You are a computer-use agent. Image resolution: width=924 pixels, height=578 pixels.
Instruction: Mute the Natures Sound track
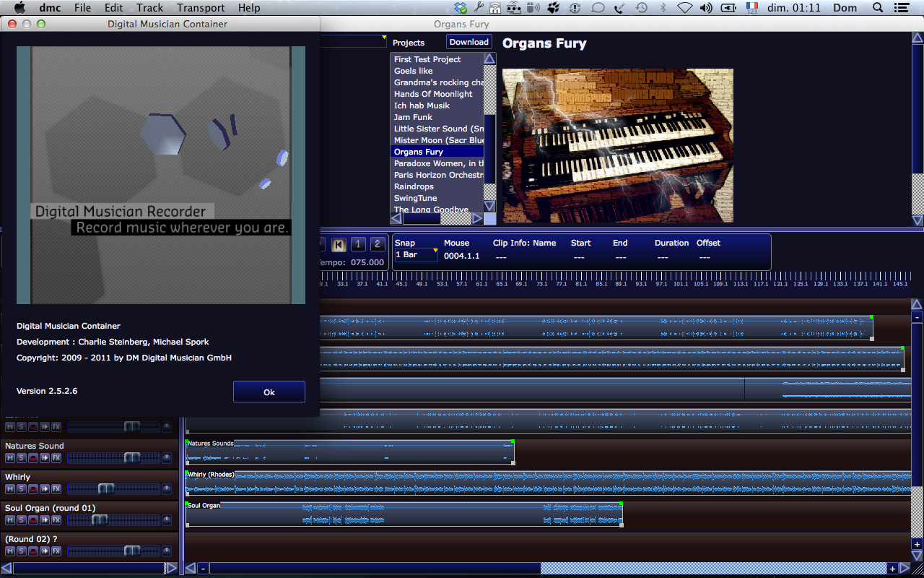coord(12,457)
